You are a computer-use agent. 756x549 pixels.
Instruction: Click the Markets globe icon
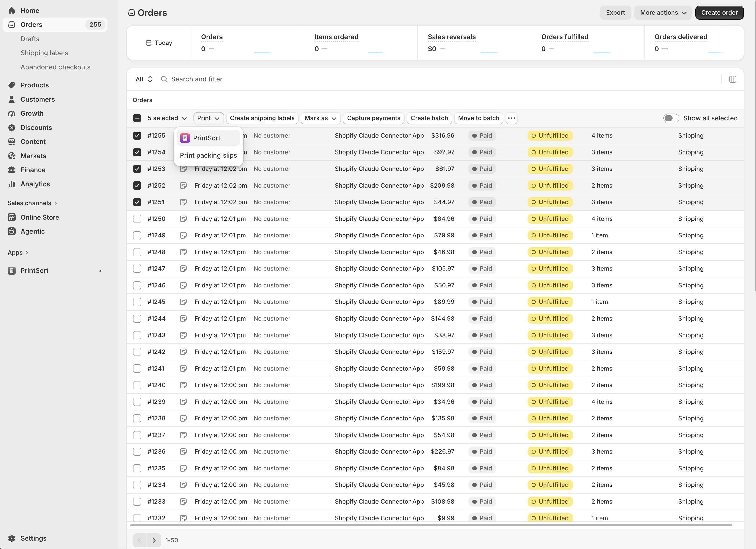[x=12, y=156]
